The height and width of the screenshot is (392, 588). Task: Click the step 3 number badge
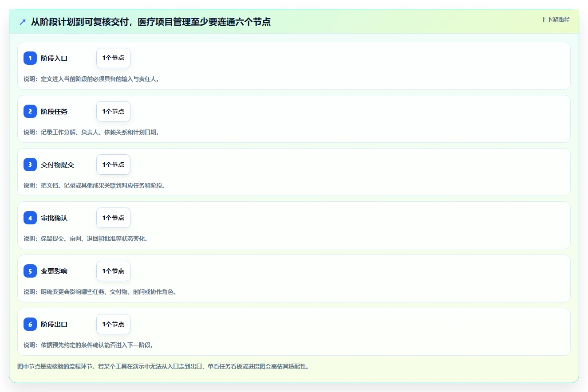(30, 165)
